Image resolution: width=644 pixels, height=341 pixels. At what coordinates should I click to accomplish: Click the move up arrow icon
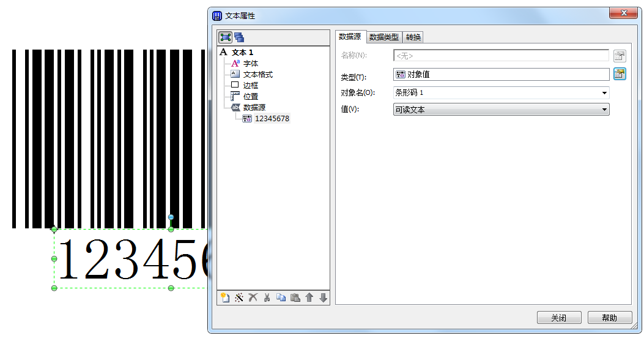click(x=309, y=298)
